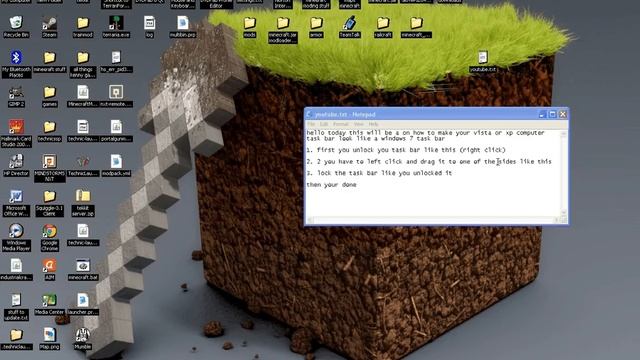Select the minecraft.jar modloader folder

point(283,30)
